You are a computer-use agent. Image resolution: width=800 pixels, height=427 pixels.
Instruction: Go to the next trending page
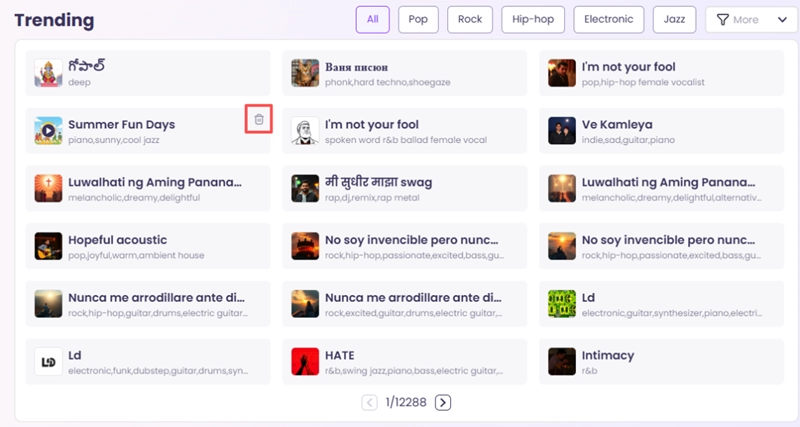click(x=443, y=403)
